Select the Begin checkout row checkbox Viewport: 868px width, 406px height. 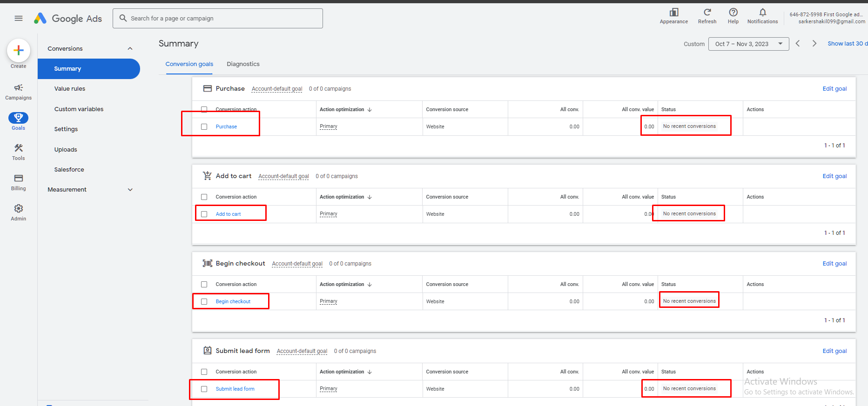(204, 302)
